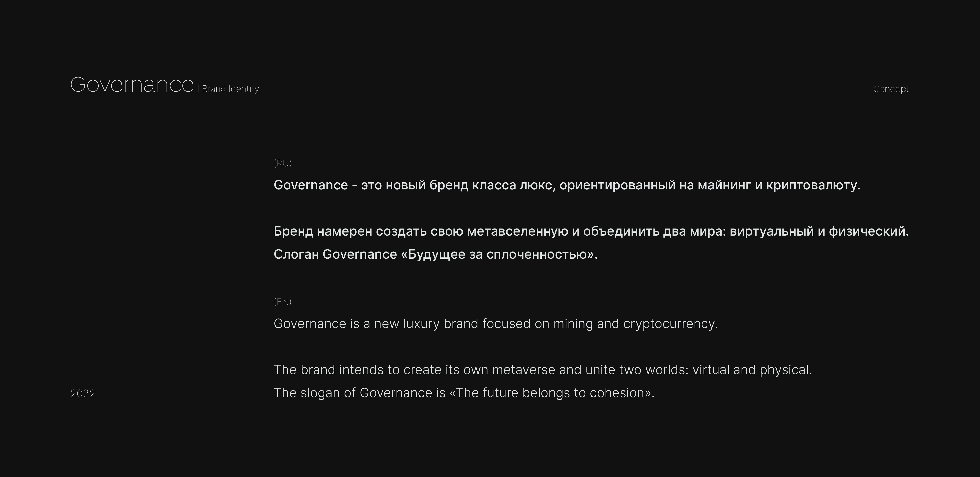Click the "(RU)" language marker
980x477 pixels.
click(x=283, y=163)
